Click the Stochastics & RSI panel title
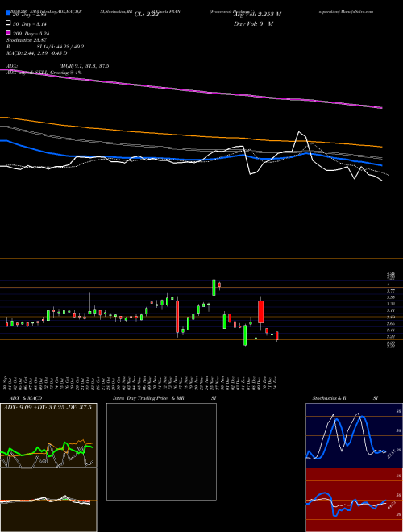This screenshot has width=403, height=532. pos(345,398)
